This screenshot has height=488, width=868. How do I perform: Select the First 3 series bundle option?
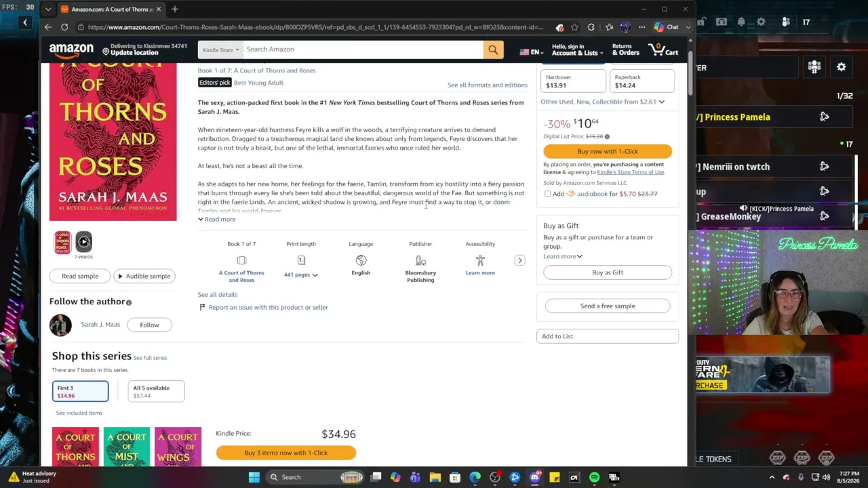[80, 391]
